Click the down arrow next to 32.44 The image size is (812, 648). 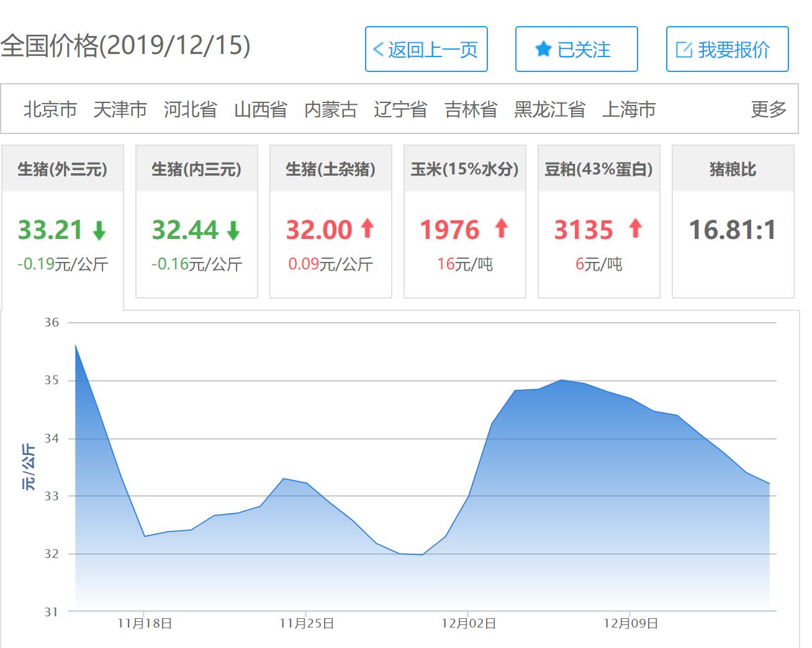click(232, 230)
